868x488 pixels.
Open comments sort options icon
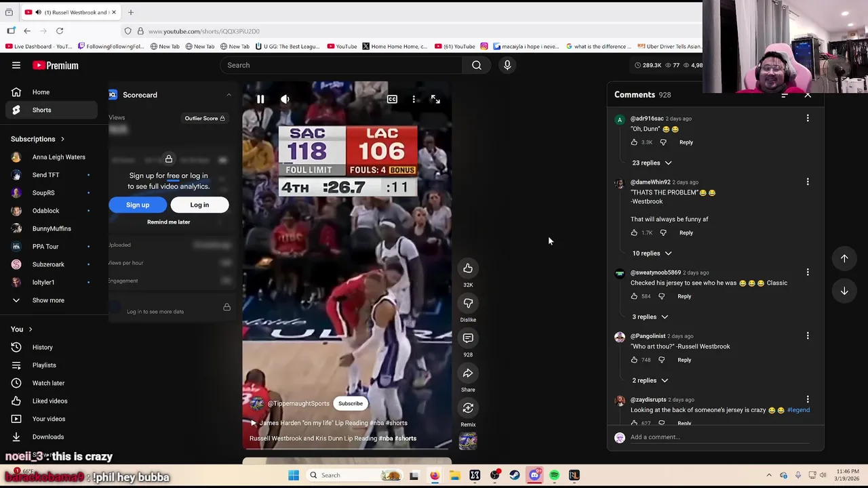coord(785,95)
